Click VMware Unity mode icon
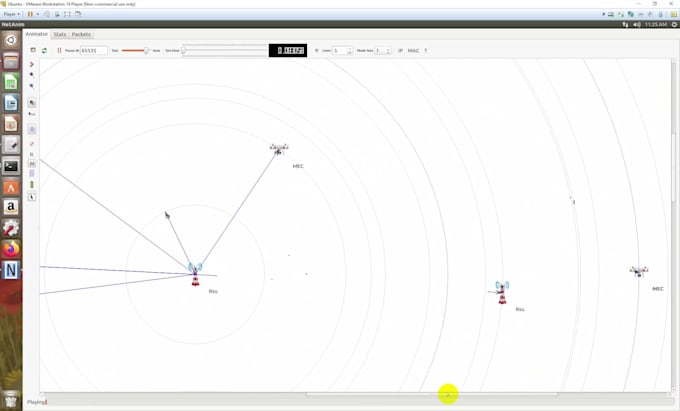 click(78, 14)
